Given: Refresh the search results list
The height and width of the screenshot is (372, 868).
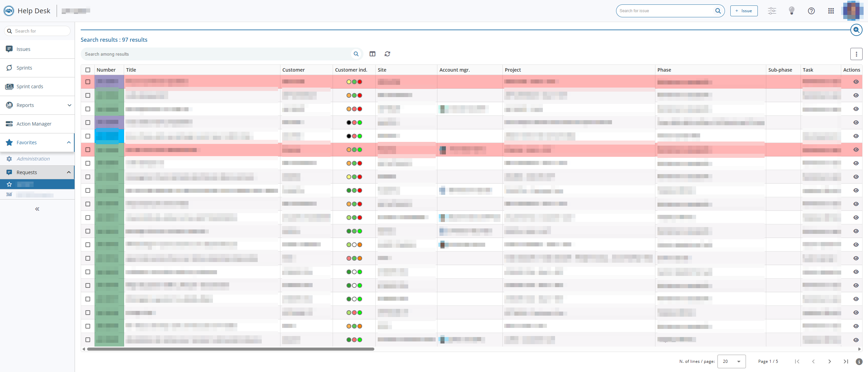Looking at the screenshot, I should coord(388,54).
